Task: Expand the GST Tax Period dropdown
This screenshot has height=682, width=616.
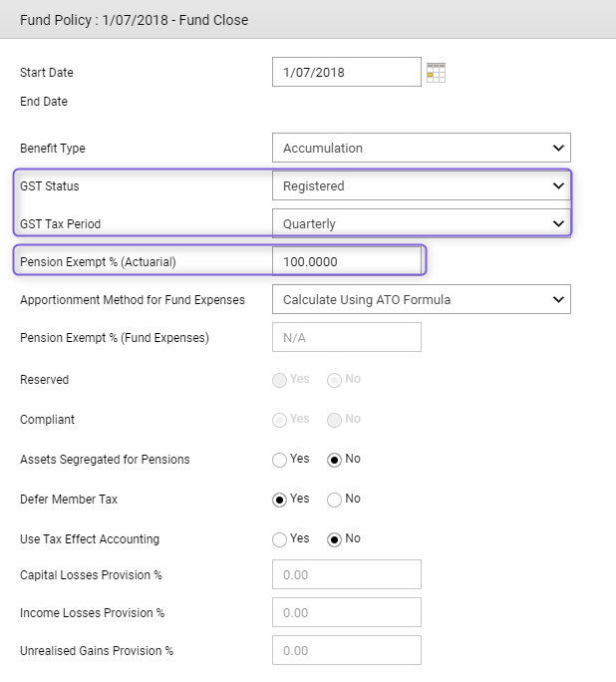Action: click(422, 223)
